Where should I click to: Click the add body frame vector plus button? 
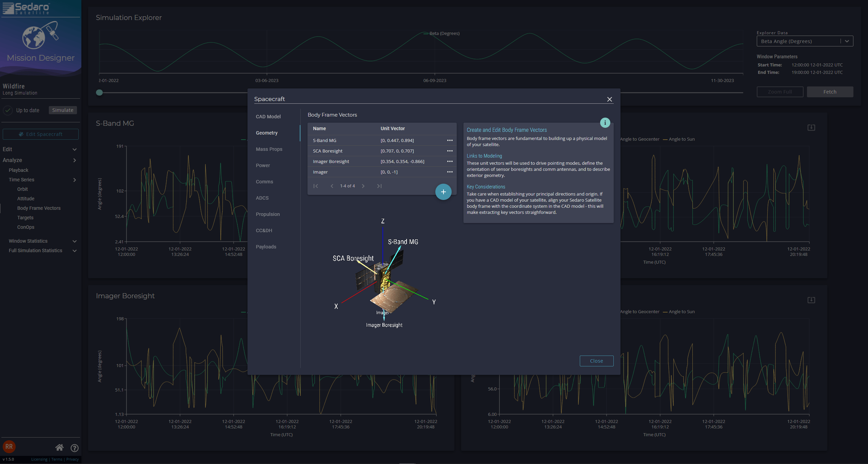443,192
